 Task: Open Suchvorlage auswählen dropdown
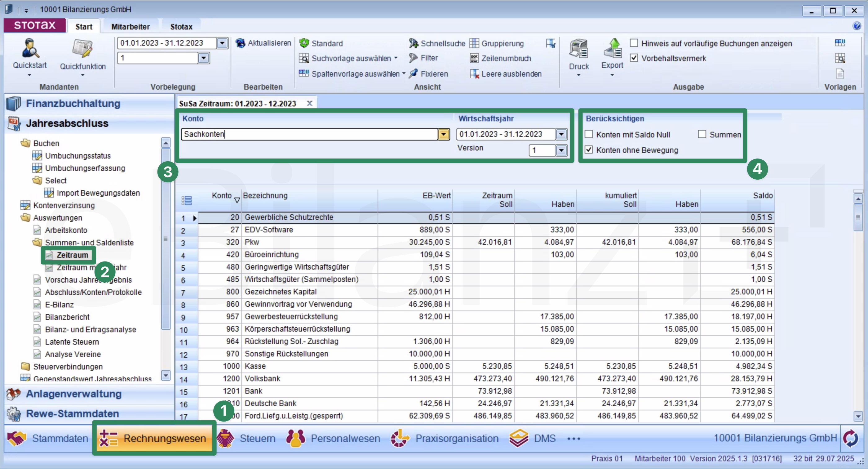pos(396,58)
